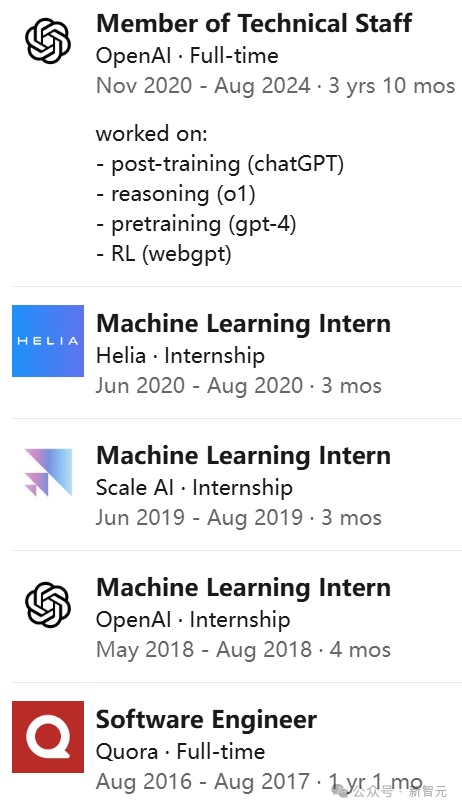Open the OpenAI Machine Learning Intern title
Image resolution: width=462 pixels, height=810 pixels.
pos(243,588)
